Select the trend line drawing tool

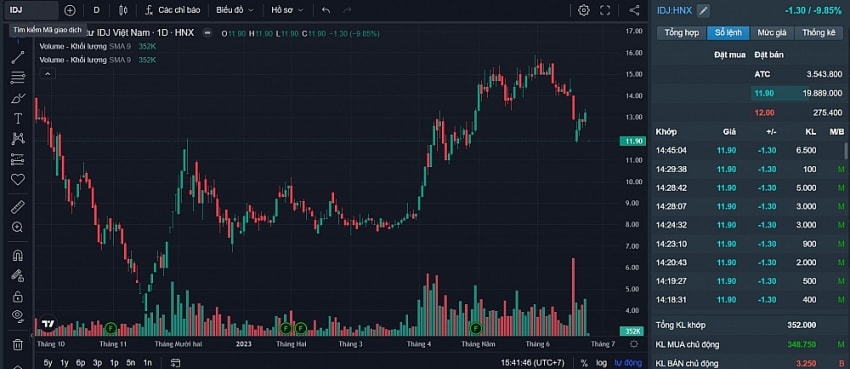click(x=18, y=57)
